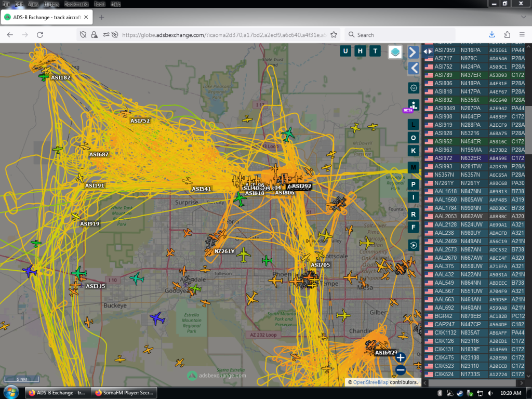The image size is (532, 399).
Task: Zoom in with plus button
Action: [x=401, y=357]
